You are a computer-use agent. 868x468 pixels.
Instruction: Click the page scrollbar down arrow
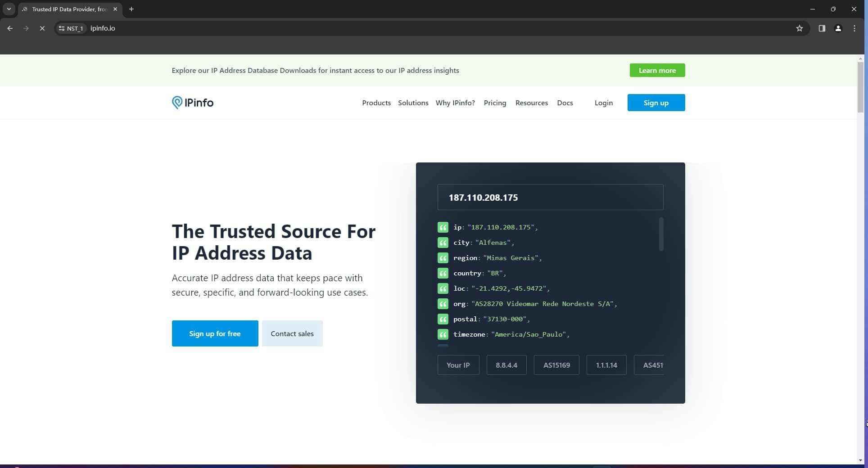coord(860,460)
